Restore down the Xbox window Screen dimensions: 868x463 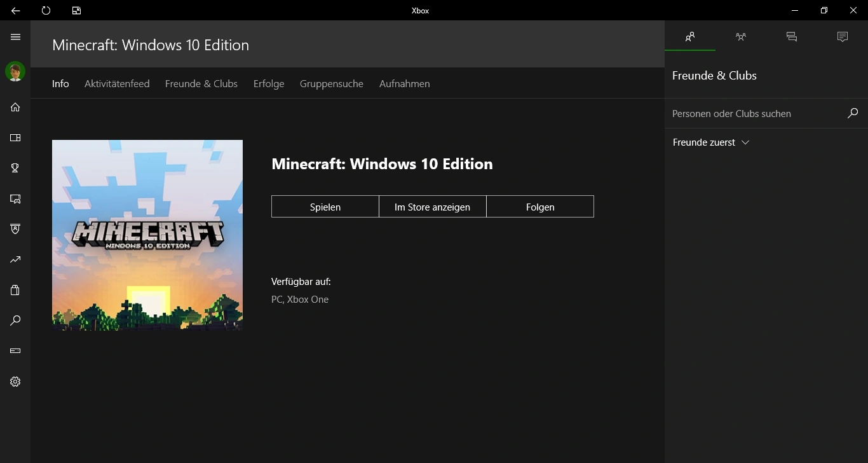tap(824, 10)
